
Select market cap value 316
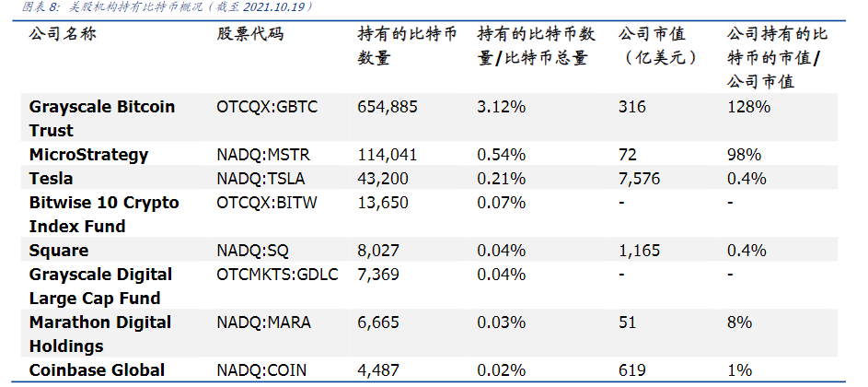632,107
